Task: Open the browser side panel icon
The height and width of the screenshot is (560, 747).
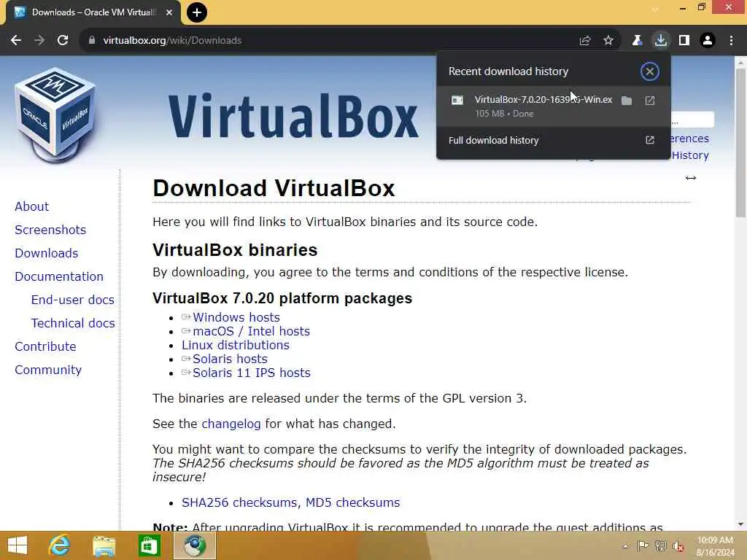Action: click(x=684, y=41)
